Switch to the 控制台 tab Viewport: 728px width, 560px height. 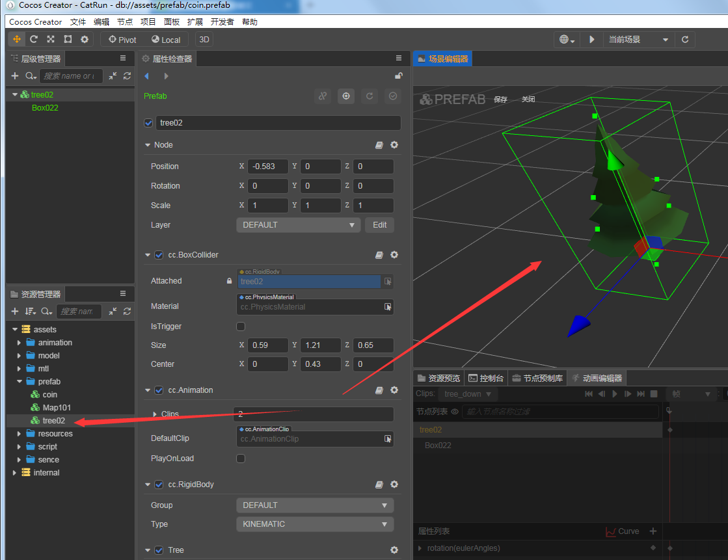pyautogui.click(x=486, y=378)
